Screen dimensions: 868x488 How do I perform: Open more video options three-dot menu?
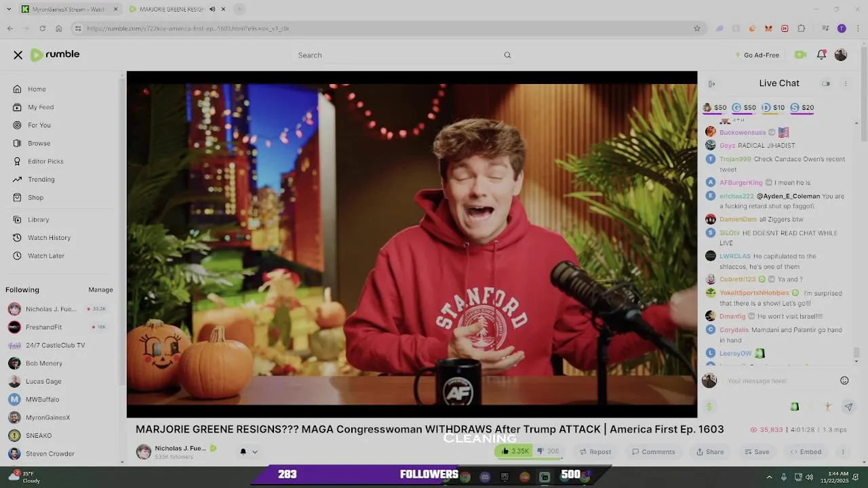tap(843, 451)
